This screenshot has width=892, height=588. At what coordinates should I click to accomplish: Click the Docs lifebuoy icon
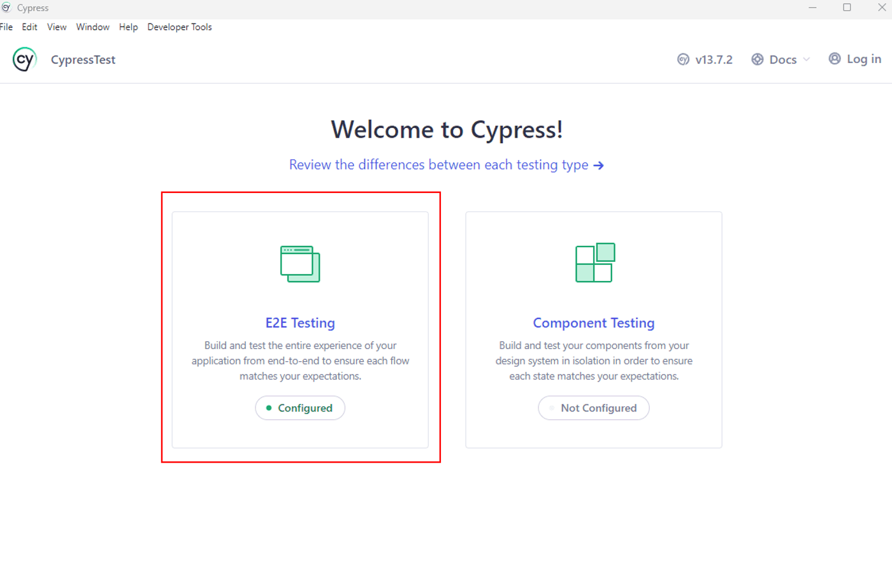click(x=758, y=59)
